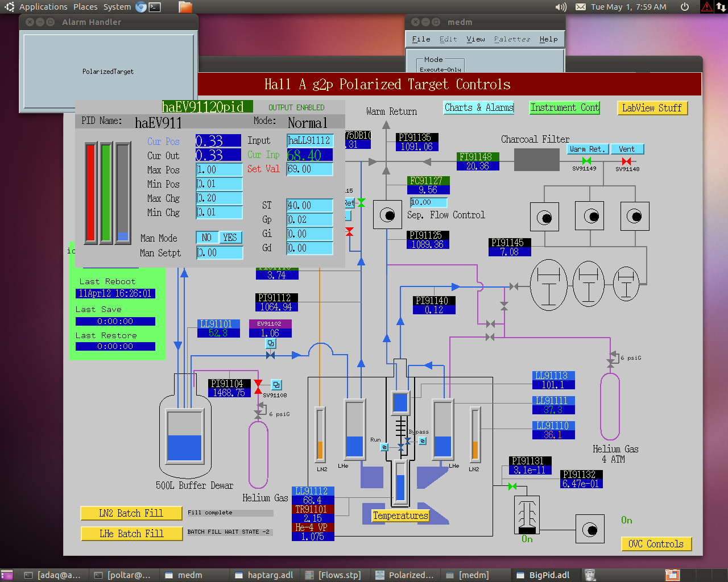Focus the Input field showing haLL91112
This screenshot has width=728, height=582.
[309, 140]
